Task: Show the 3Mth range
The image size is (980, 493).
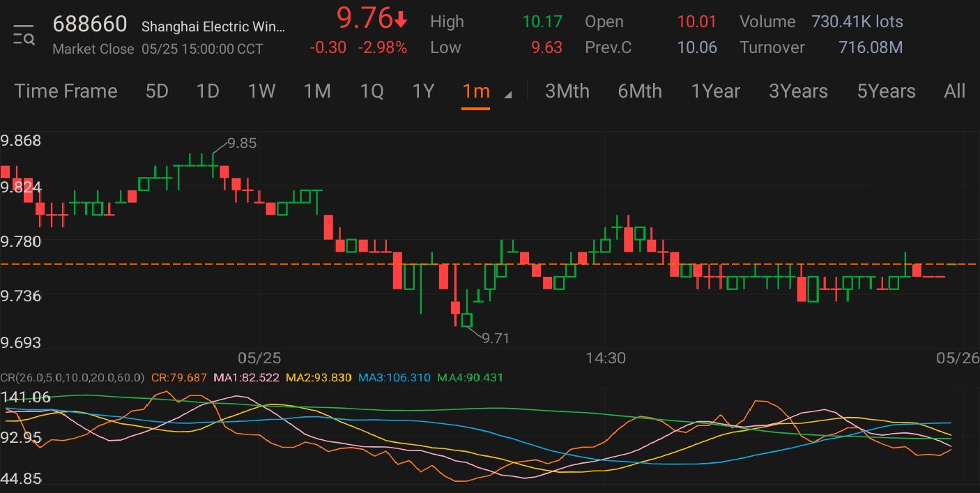Action: point(567,91)
